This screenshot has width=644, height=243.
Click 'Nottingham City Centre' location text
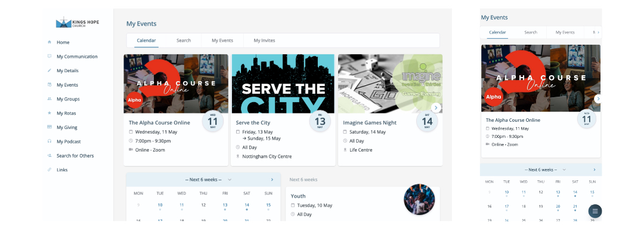[267, 156]
